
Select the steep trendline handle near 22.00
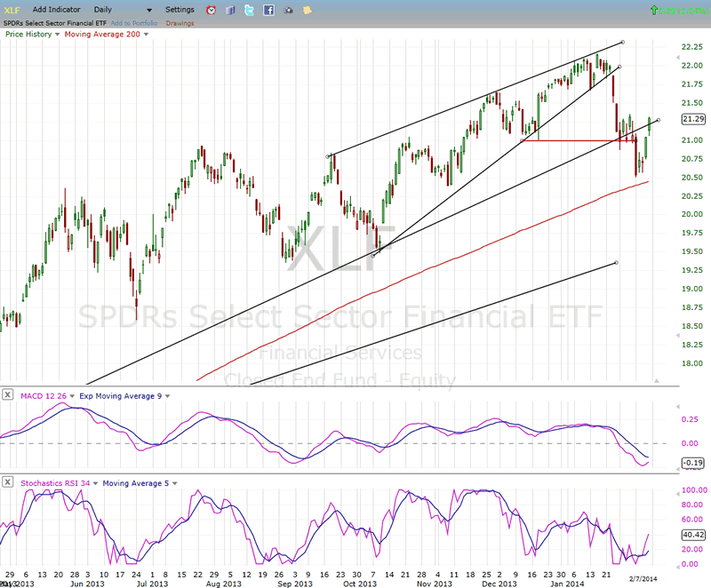click(x=619, y=67)
